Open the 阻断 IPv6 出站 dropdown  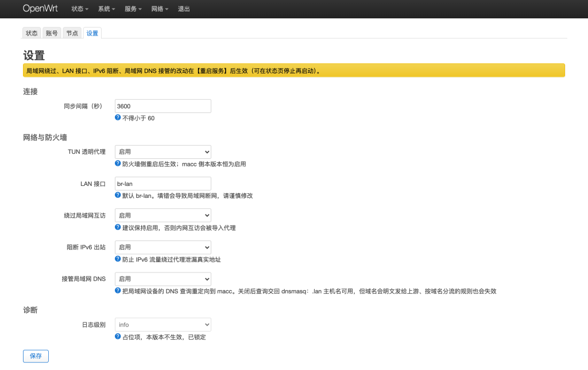[163, 248]
